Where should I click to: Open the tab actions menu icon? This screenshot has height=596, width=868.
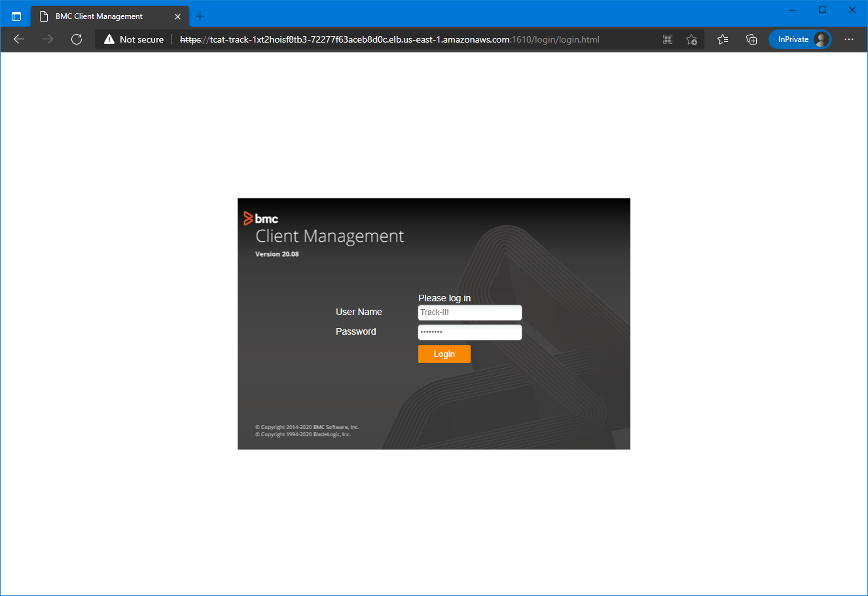(16, 16)
